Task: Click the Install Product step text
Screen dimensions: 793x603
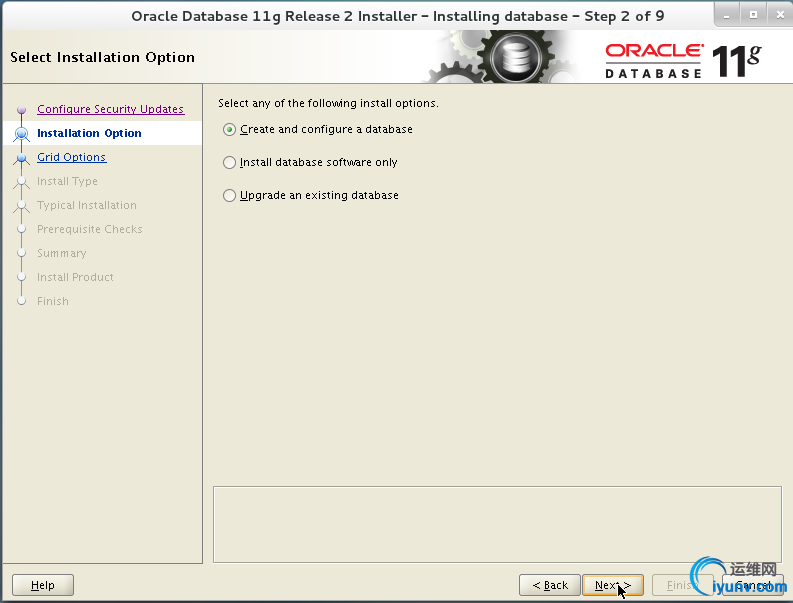Action: point(75,277)
